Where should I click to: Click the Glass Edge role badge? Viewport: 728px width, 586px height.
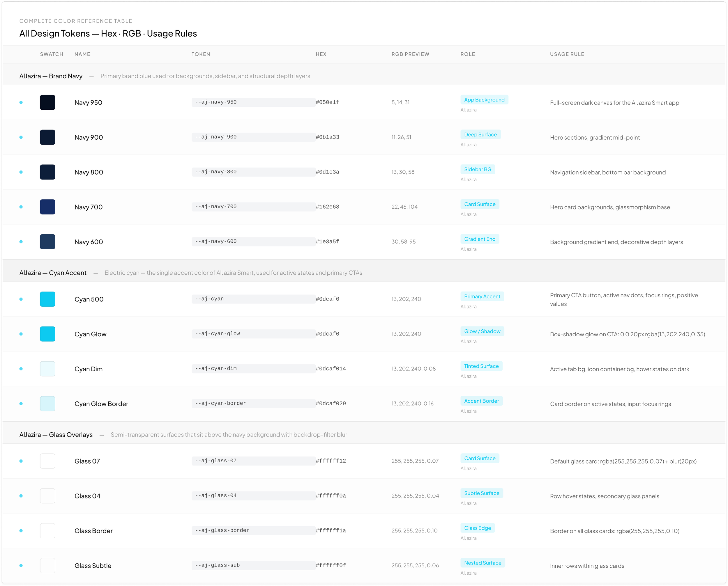pyautogui.click(x=477, y=528)
